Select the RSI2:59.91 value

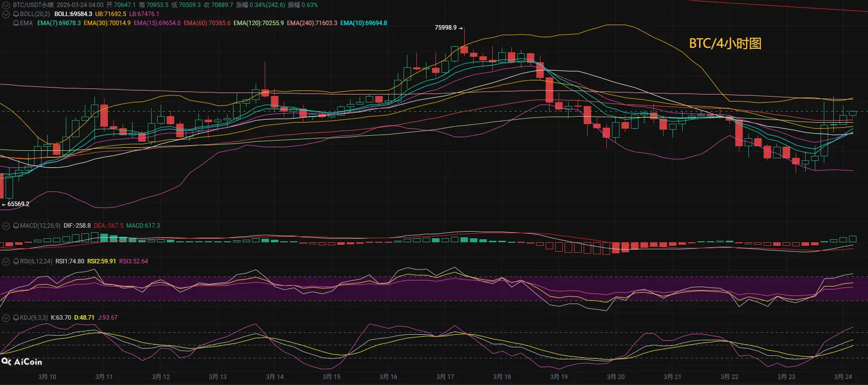[x=101, y=261]
